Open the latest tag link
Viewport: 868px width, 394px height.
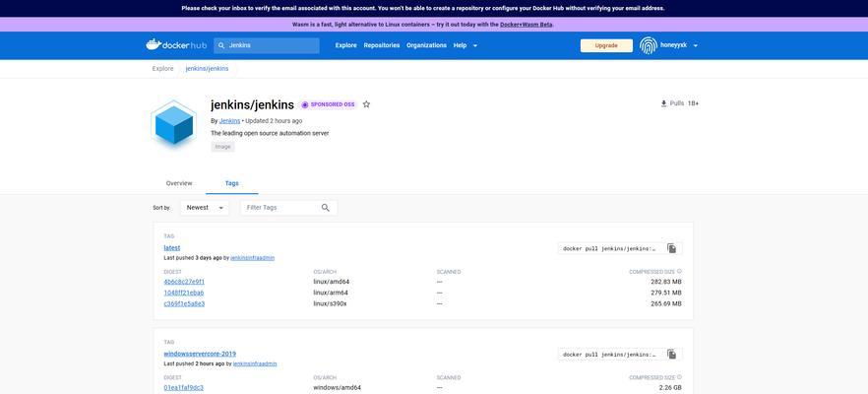171,247
